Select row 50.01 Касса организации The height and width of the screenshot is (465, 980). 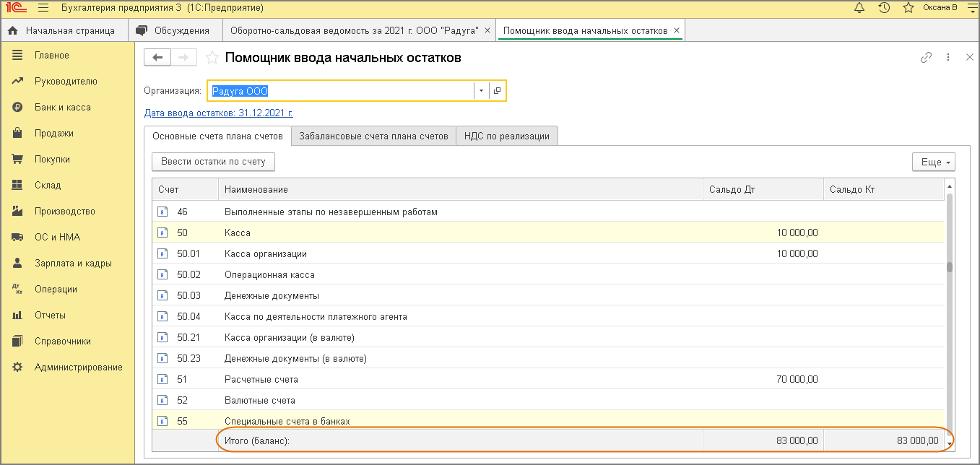pyautogui.click(x=548, y=254)
